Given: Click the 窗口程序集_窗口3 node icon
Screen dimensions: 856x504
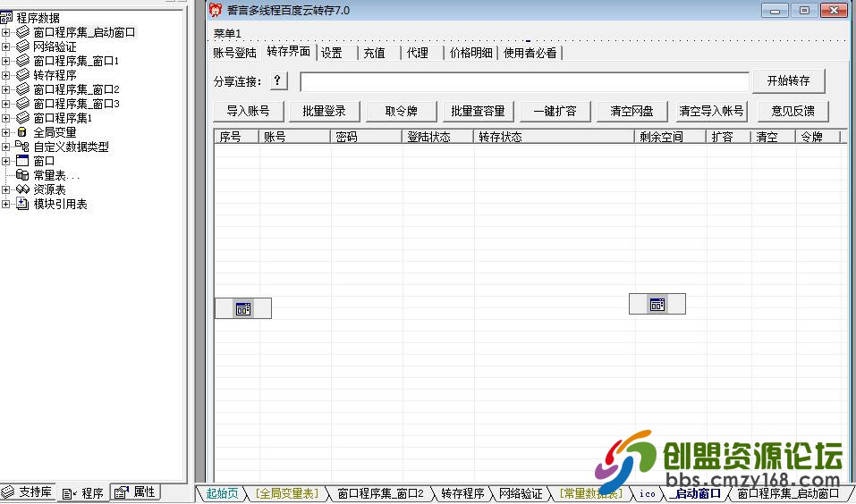Looking at the screenshot, I should (x=22, y=103).
